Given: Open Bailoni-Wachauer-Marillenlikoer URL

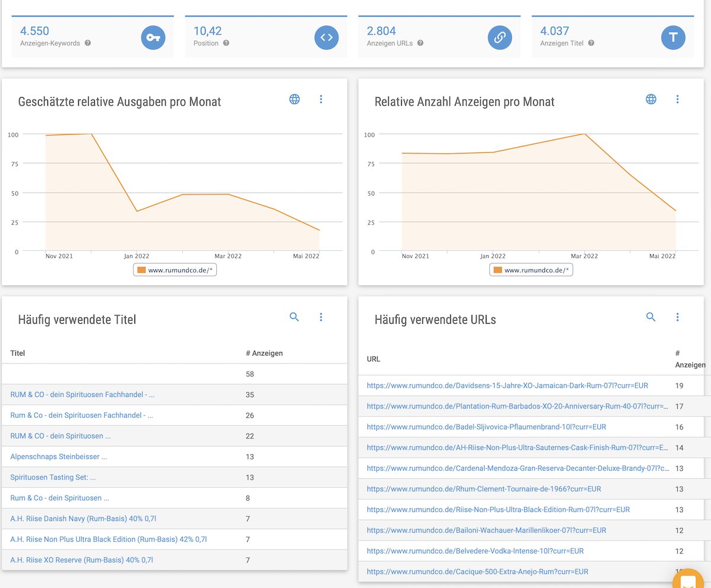Looking at the screenshot, I should 486,531.
